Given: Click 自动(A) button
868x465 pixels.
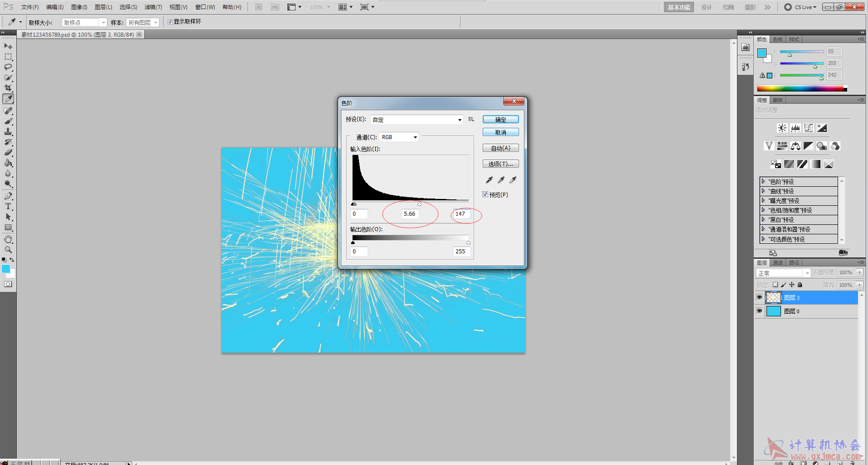Looking at the screenshot, I should 500,148.
